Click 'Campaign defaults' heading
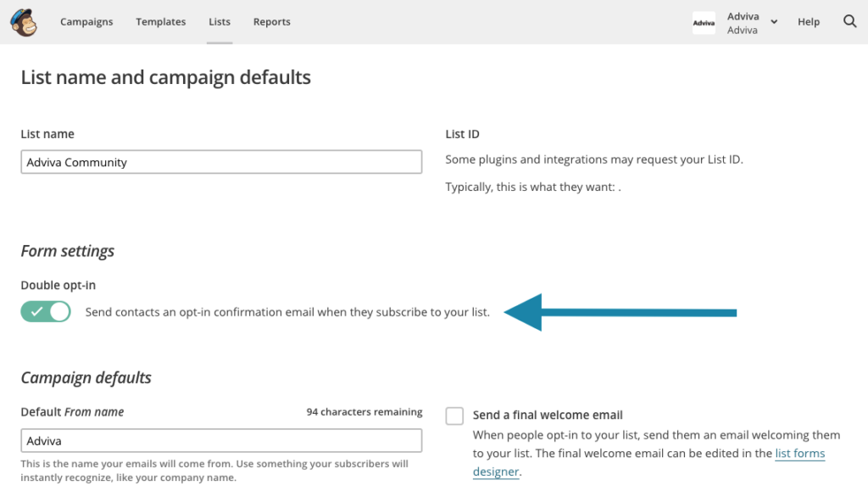868x497 pixels. click(86, 378)
